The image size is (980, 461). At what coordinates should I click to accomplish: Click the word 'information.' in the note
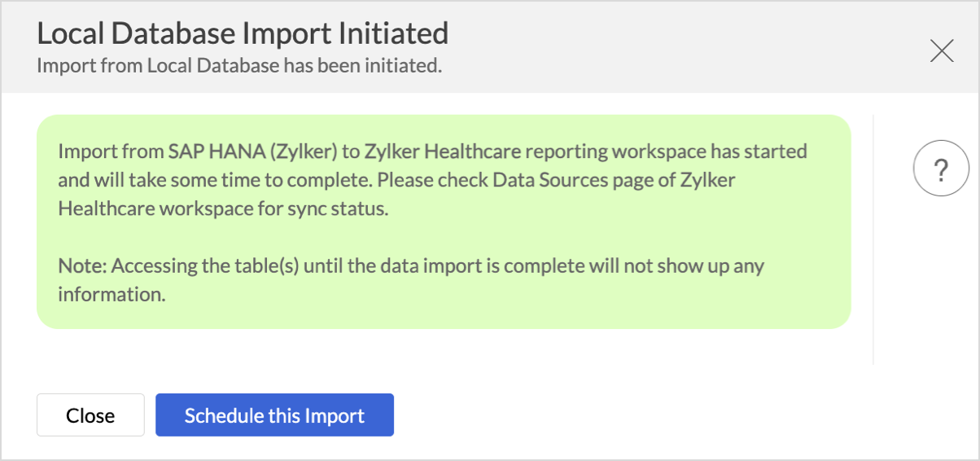(112, 295)
